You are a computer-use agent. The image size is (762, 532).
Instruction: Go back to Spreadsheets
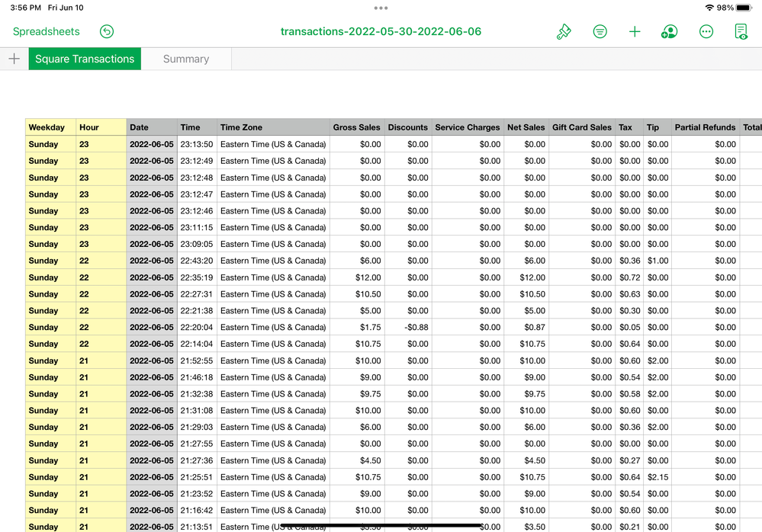point(46,31)
